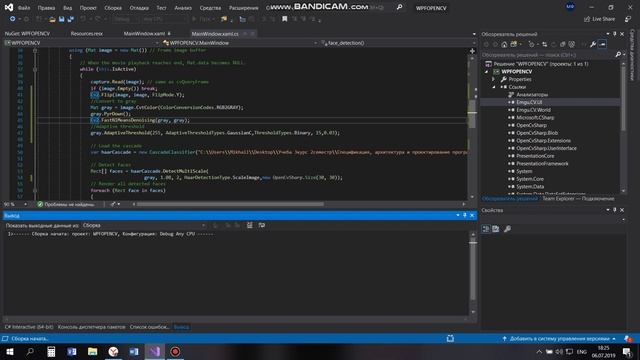Click the collapse all icon in Solution Explorer
Image resolution: width=640 pixels, height=360 pixels.
pyautogui.click(x=562, y=44)
